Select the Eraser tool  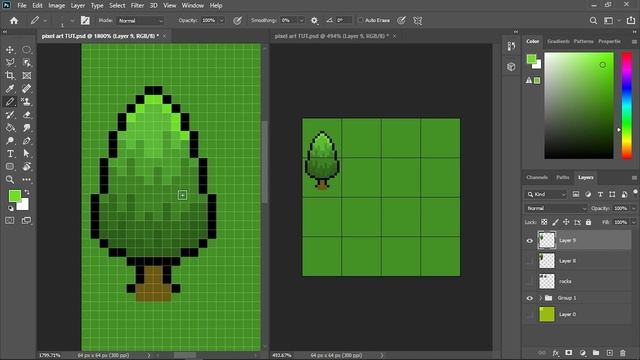(x=27, y=115)
